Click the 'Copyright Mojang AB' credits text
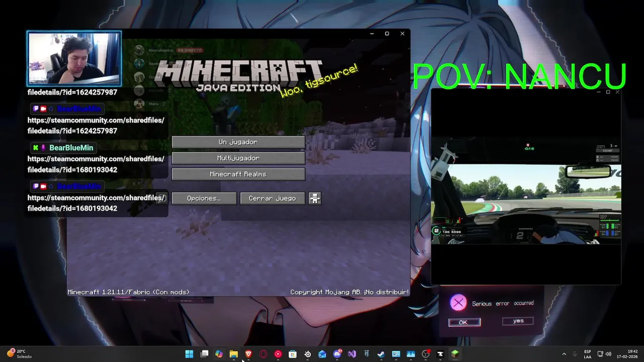 349,292
